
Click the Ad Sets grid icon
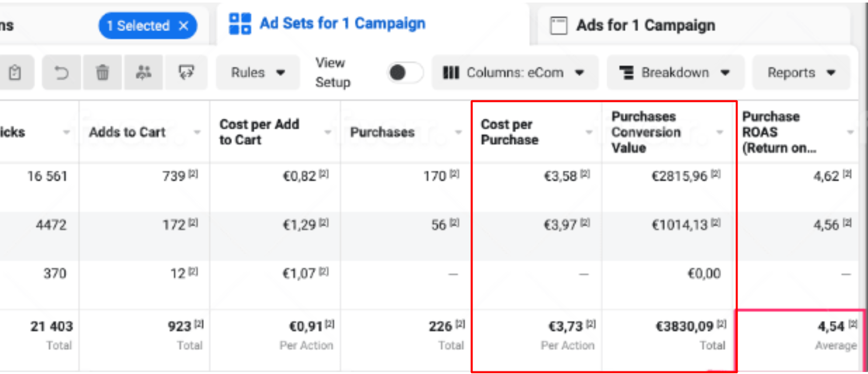click(x=240, y=24)
